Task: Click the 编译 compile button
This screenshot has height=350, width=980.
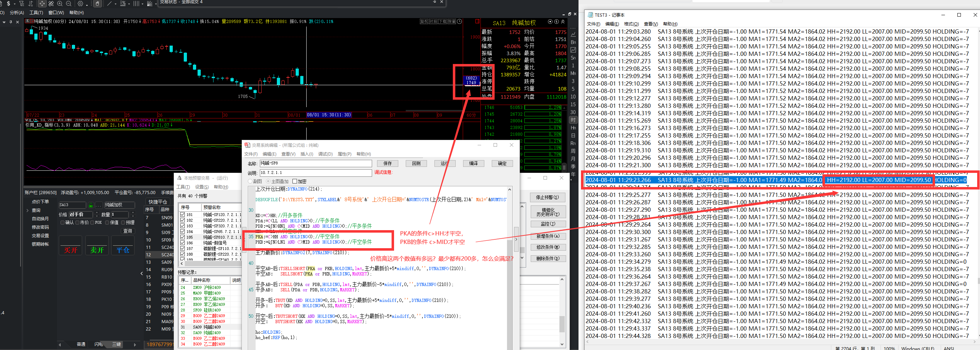Action: pyautogui.click(x=473, y=163)
